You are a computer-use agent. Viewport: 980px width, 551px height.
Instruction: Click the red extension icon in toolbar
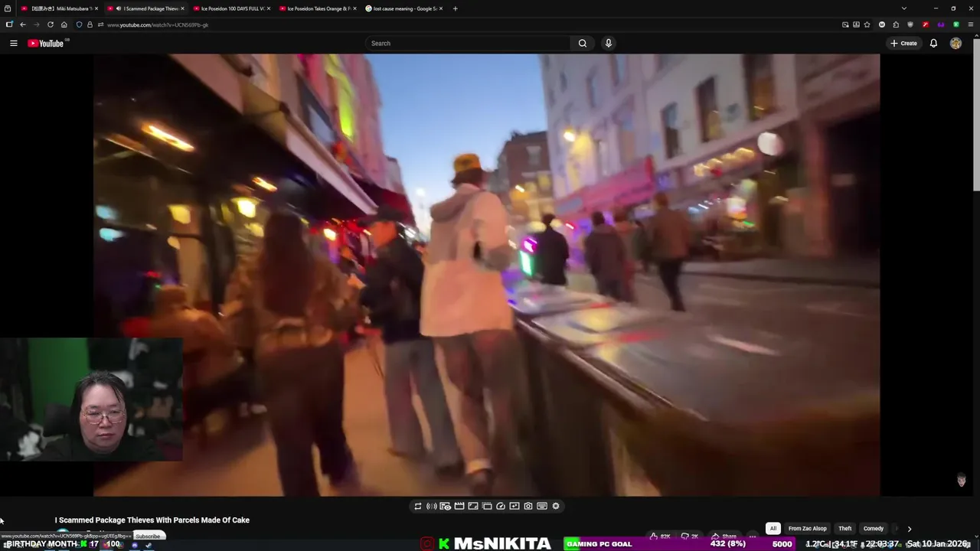(926, 24)
